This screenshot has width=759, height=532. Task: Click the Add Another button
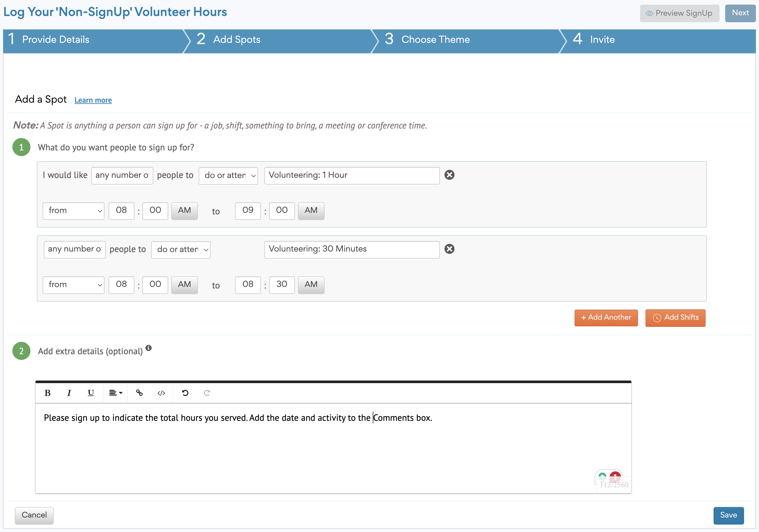(x=606, y=318)
